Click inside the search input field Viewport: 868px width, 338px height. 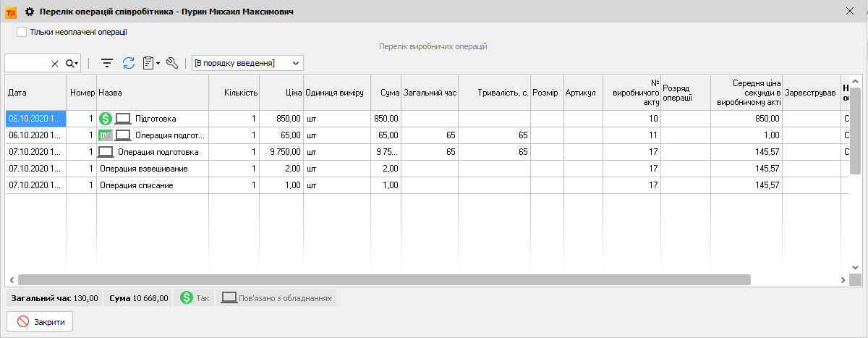[x=27, y=64]
